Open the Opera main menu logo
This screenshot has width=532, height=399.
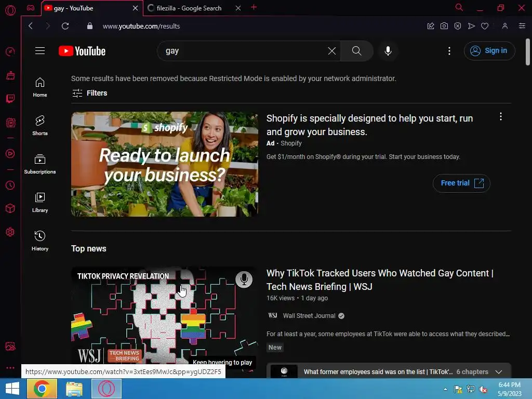pos(10,10)
